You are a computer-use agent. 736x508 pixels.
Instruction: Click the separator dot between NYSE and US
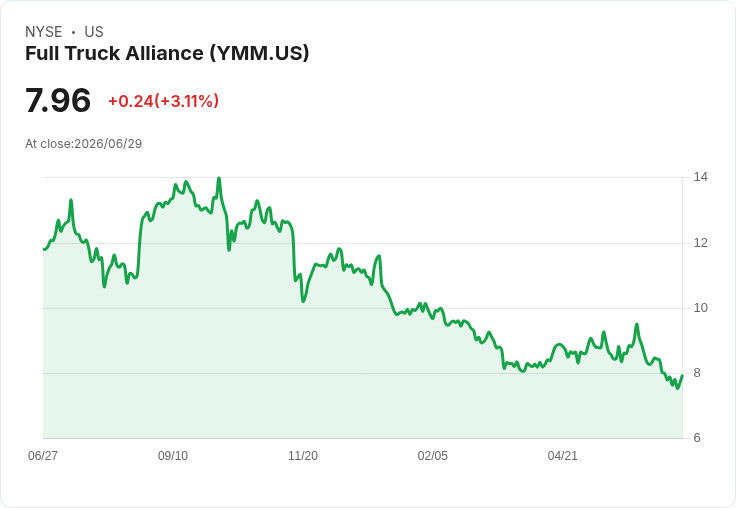pos(73,32)
